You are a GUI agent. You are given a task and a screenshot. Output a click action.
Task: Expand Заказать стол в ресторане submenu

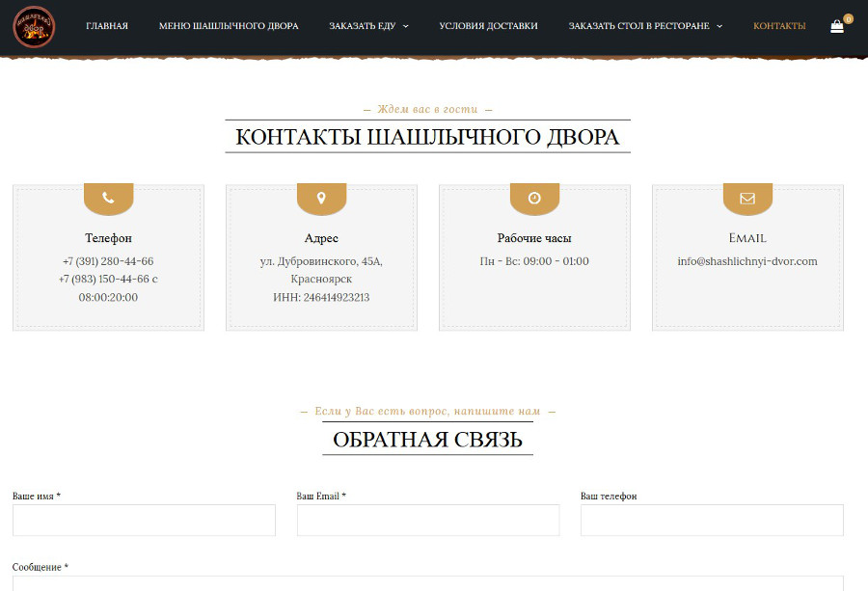tap(719, 26)
